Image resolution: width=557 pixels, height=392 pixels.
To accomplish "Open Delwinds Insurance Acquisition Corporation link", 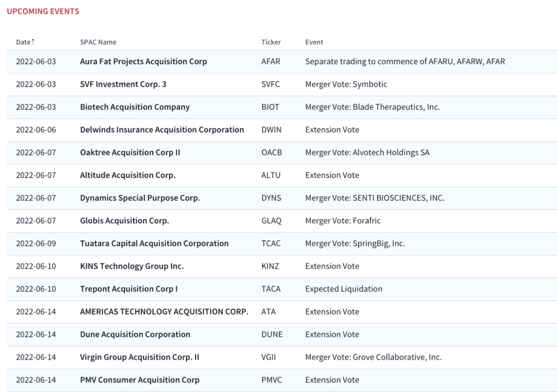I will click(162, 130).
